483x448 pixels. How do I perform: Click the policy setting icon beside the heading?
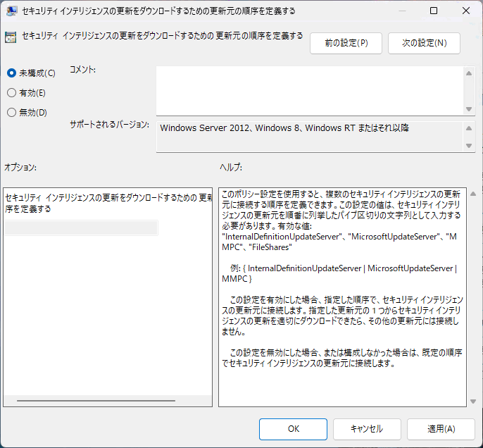click(11, 37)
